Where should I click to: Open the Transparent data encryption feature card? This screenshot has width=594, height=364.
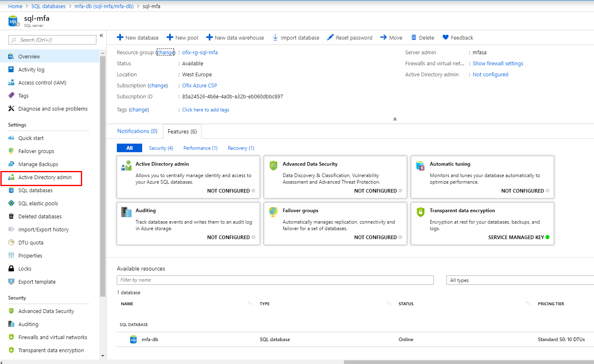pos(482,224)
